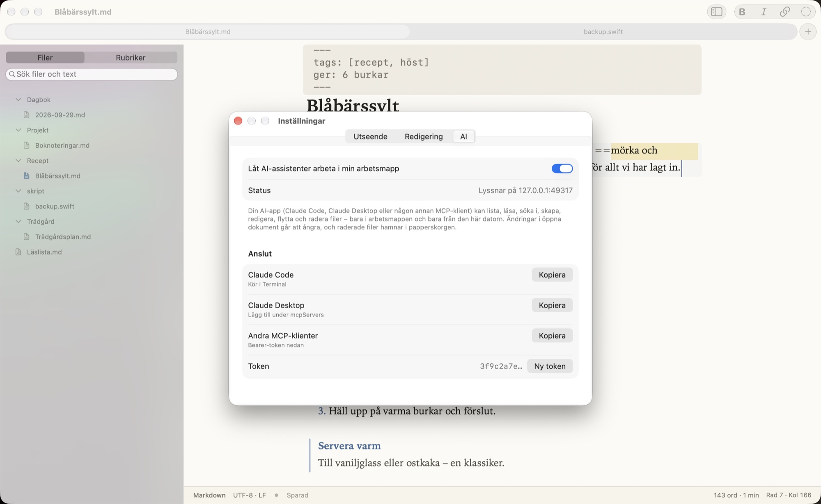Collapse the Projekt folder

click(18, 130)
